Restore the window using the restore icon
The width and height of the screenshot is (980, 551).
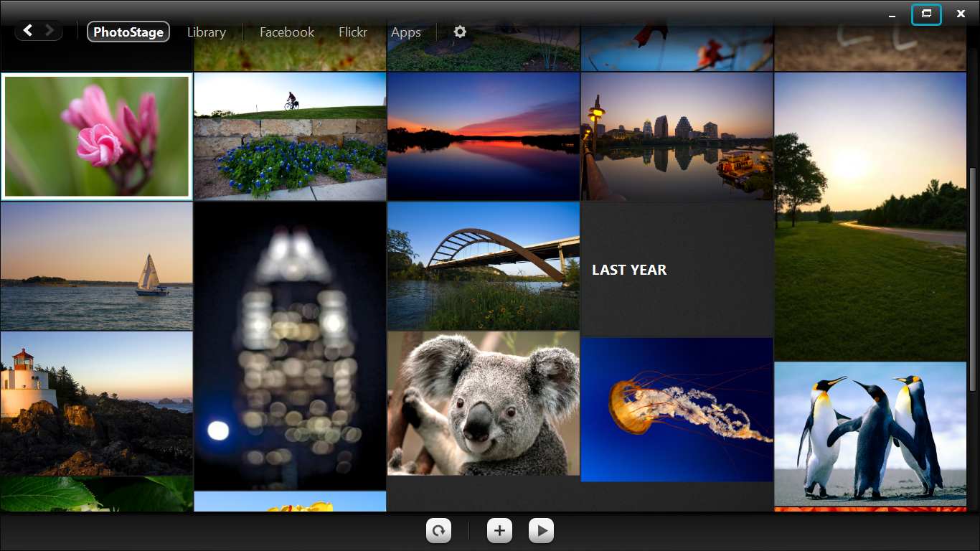click(x=926, y=14)
